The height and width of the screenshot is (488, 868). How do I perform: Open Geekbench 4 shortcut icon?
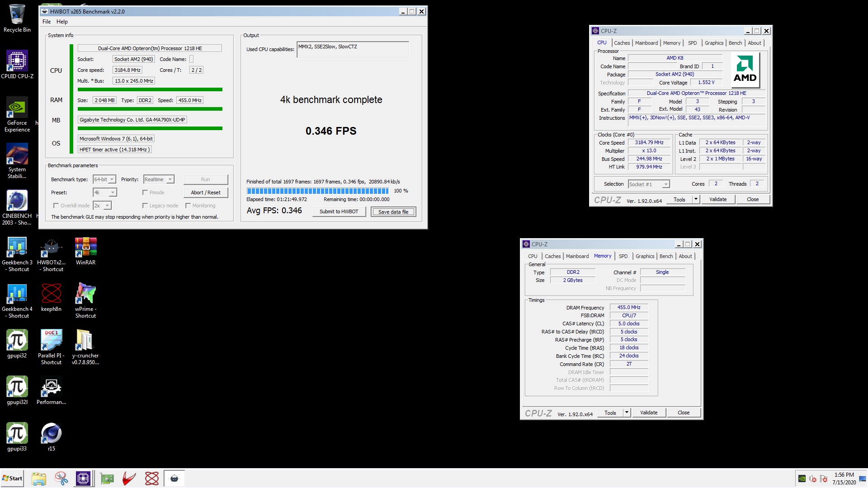[x=17, y=300]
